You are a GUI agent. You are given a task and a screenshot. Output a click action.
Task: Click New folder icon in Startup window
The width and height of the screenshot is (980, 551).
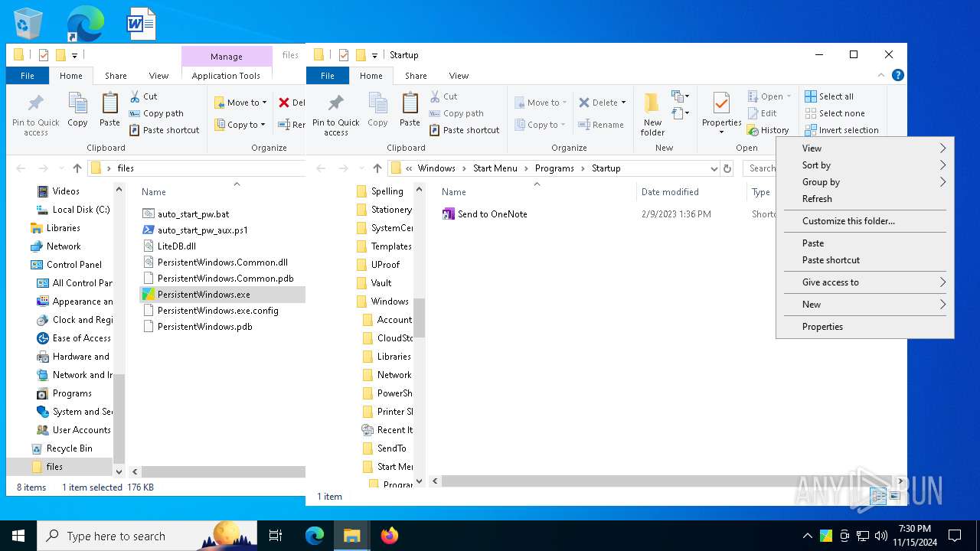[652, 114]
